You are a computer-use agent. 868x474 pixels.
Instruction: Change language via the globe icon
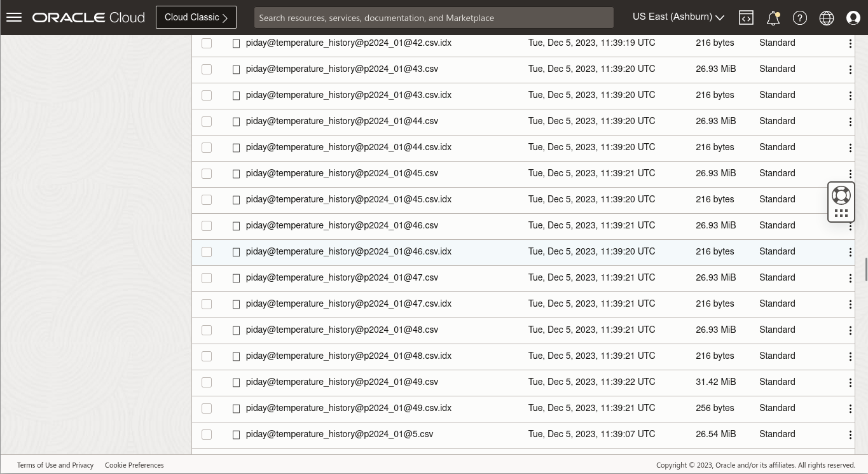[826, 18]
